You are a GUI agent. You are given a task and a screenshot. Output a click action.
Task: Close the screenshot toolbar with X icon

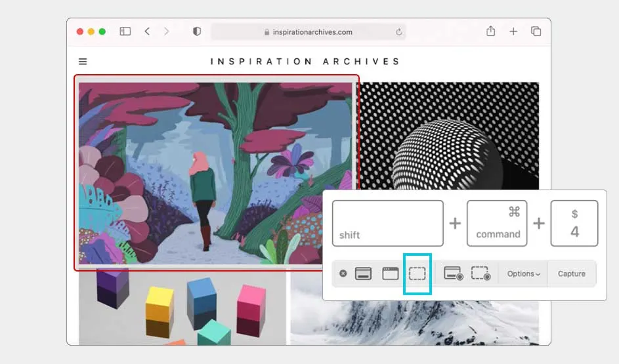[343, 273]
